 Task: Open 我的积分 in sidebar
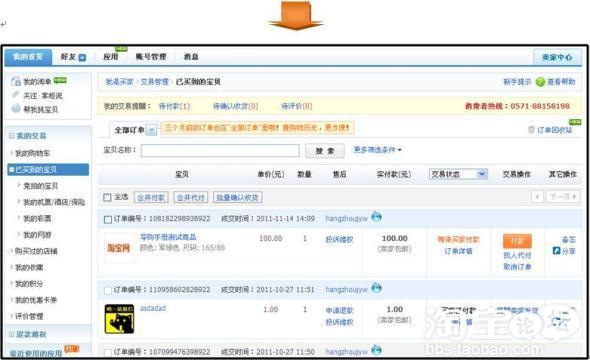pos(29,284)
